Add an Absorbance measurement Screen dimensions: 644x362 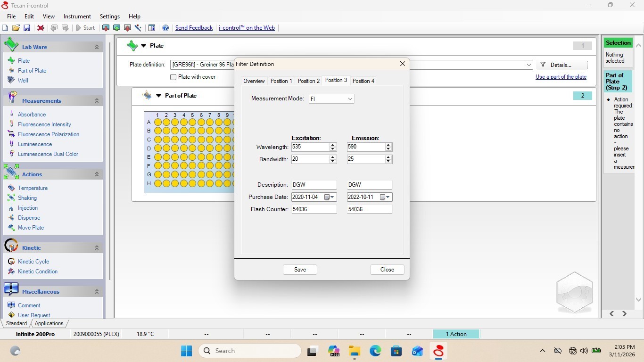[32, 115]
